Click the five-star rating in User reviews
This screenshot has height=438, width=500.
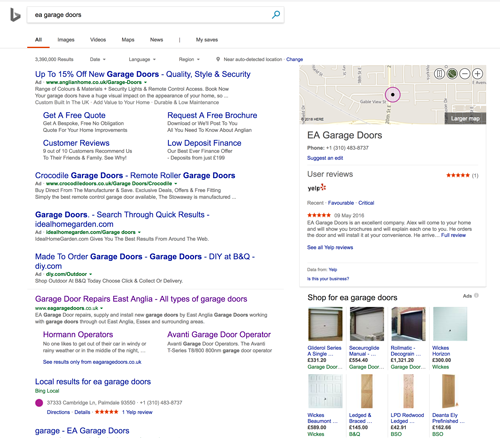[458, 175]
